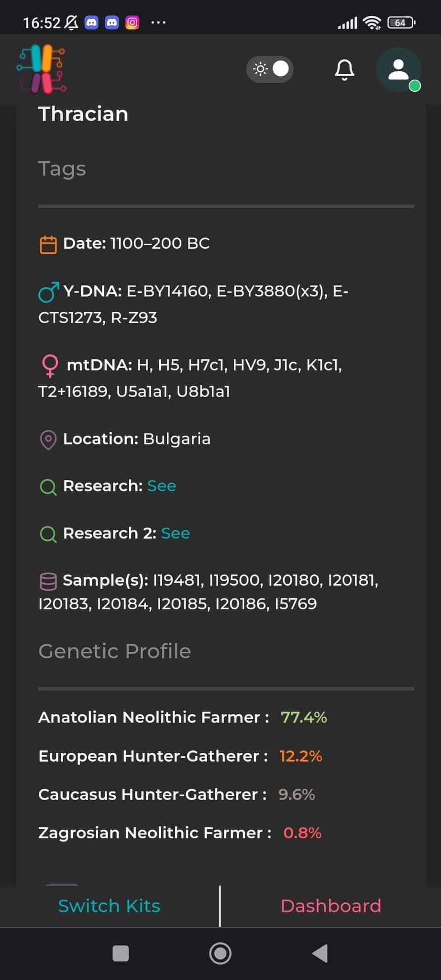Viewport: 441px width, 980px height.
Task: Open the Research 'See' link
Action: tap(162, 486)
